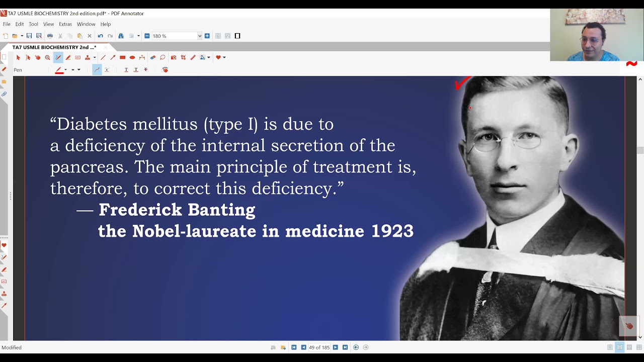This screenshot has height=362, width=644.
Task: Open the Help menu
Action: point(105,24)
